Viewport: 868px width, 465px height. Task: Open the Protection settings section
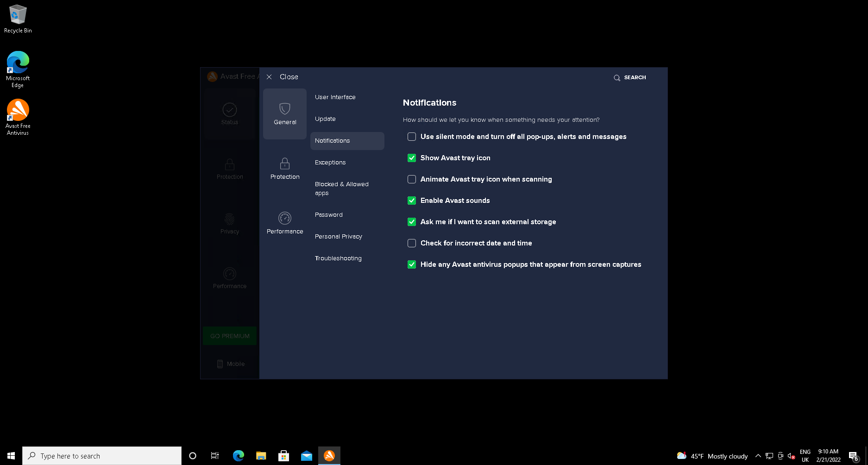point(285,169)
